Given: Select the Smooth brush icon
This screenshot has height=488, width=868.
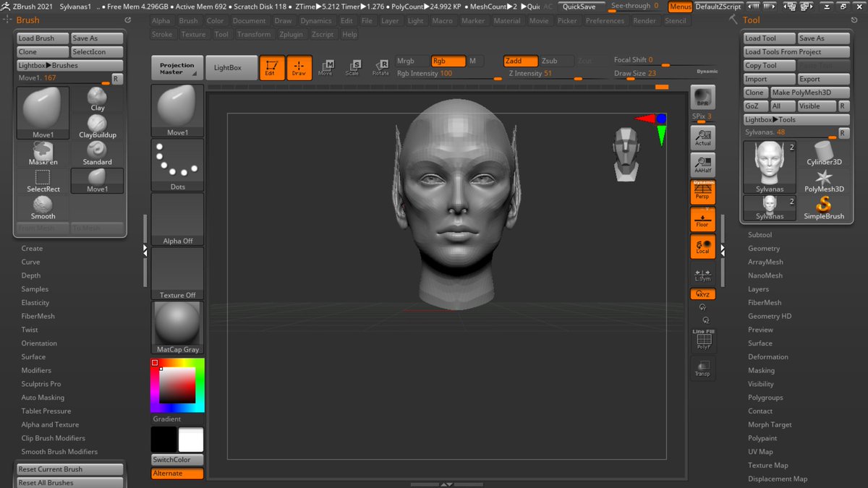Looking at the screenshot, I should [x=43, y=207].
